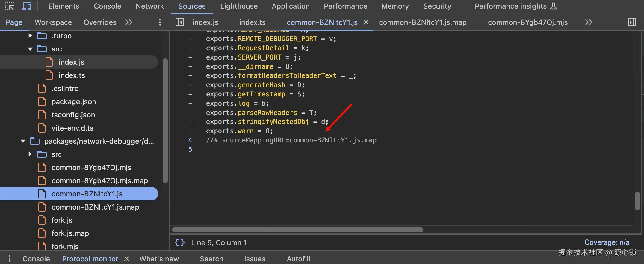Click the editor horizontal scrollbar
Screen dimensions: 644x264
pos(297,230)
